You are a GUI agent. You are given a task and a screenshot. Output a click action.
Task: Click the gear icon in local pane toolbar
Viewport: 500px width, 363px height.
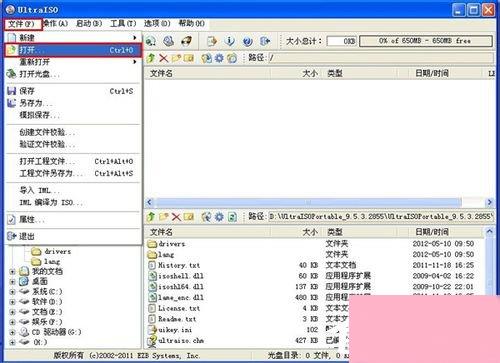click(x=219, y=217)
